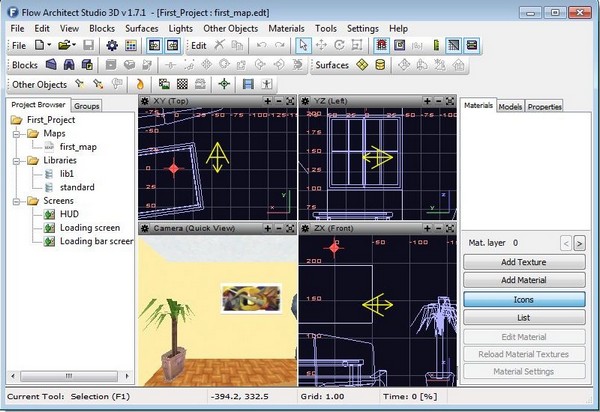Open the Blocks menu
This screenshot has width=600, height=412.
coord(102,28)
